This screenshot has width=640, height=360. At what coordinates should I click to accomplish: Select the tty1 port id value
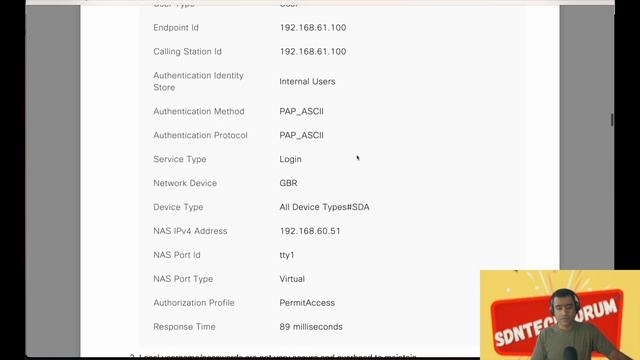[287, 255]
